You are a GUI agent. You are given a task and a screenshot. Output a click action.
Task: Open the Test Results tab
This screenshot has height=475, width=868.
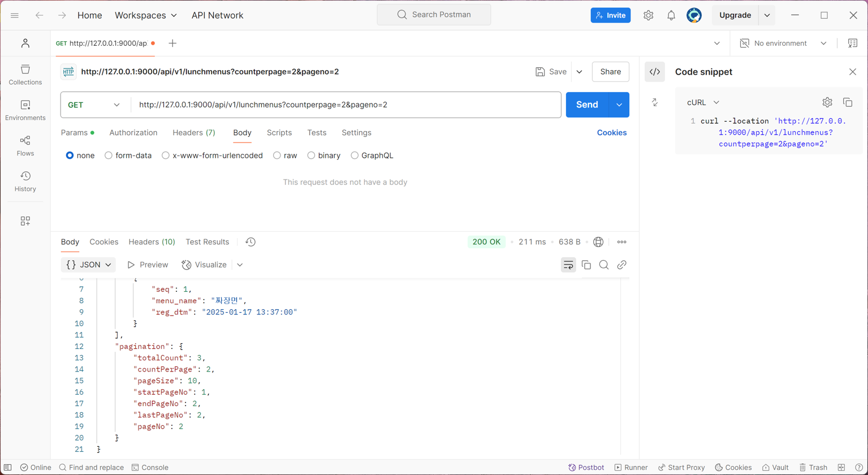pyautogui.click(x=208, y=242)
